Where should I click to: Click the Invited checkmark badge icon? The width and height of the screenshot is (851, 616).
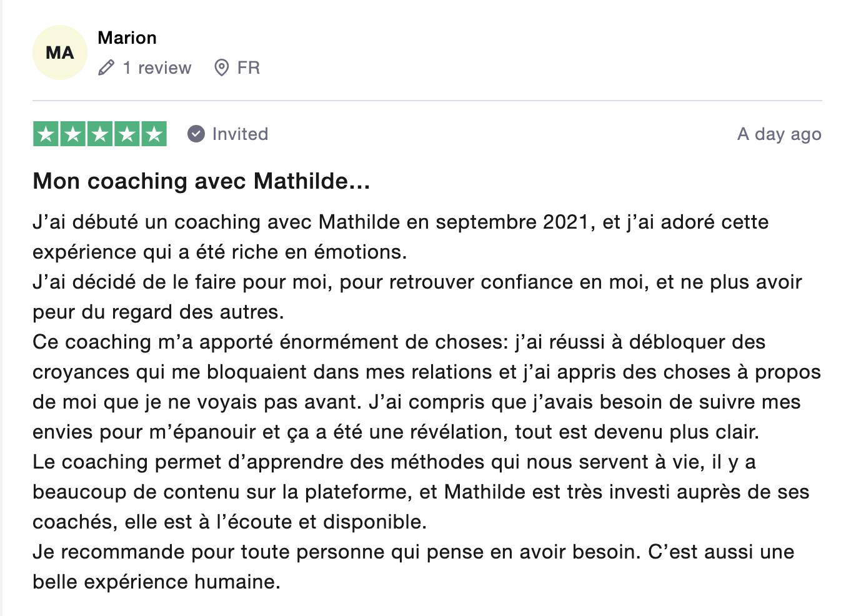(x=196, y=134)
